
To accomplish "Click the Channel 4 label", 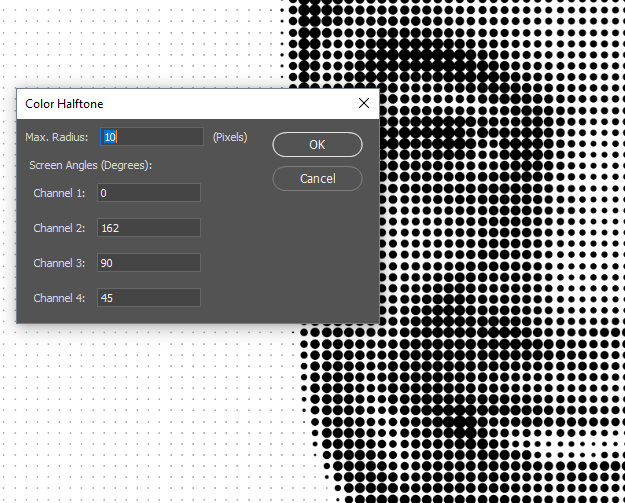I will click(x=59, y=298).
